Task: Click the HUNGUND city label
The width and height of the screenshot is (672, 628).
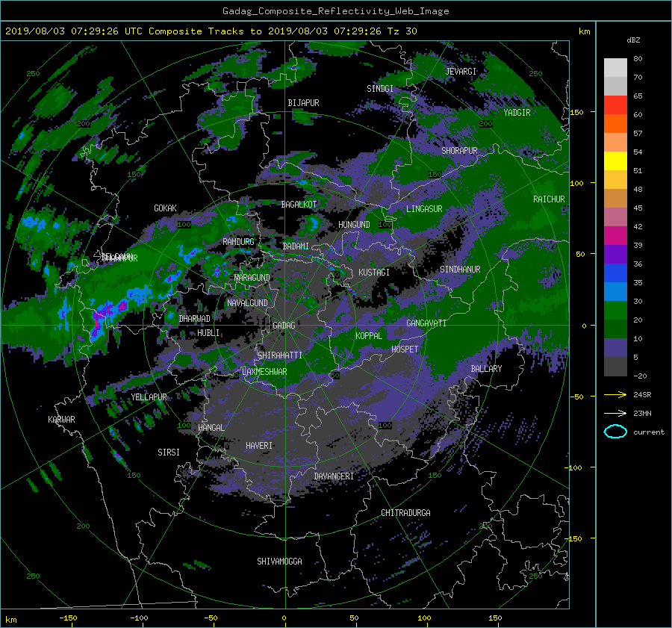Action: point(354,225)
